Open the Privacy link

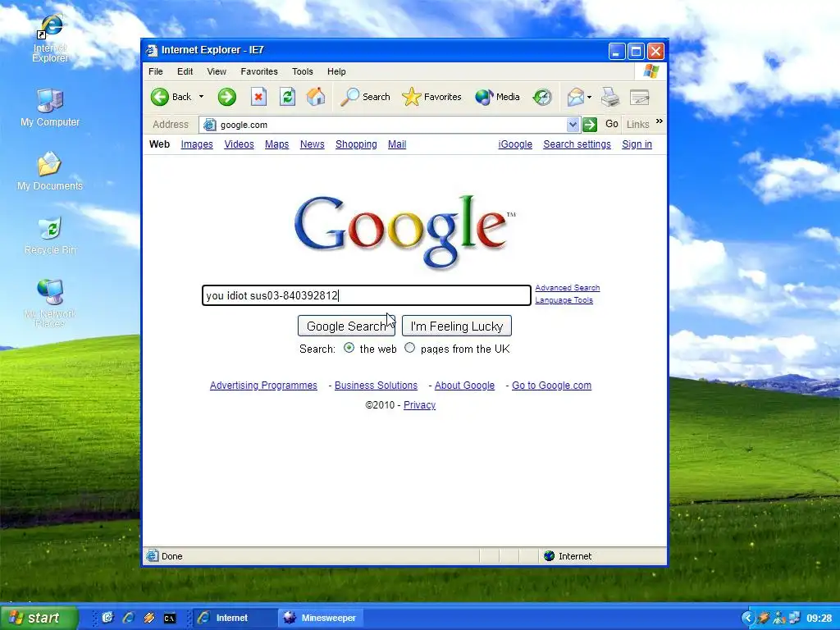tap(419, 405)
